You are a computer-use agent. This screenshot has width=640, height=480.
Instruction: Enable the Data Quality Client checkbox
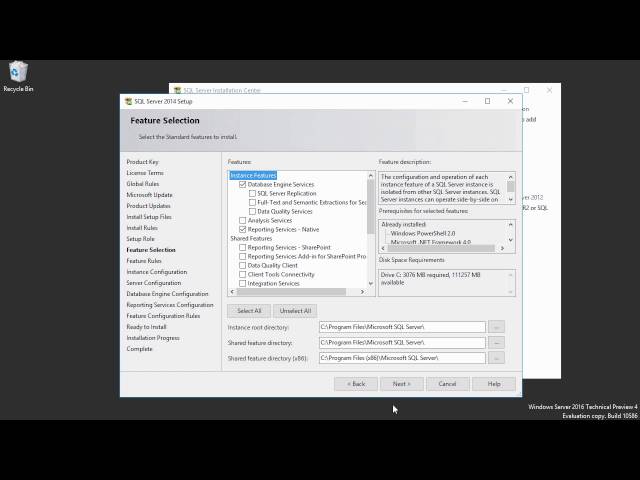pyautogui.click(x=242, y=265)
